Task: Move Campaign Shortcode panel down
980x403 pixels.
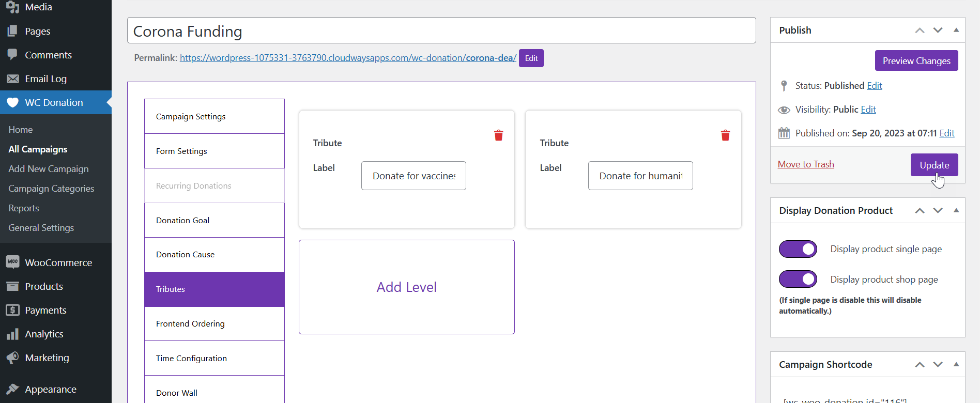Action: [938, 365]
